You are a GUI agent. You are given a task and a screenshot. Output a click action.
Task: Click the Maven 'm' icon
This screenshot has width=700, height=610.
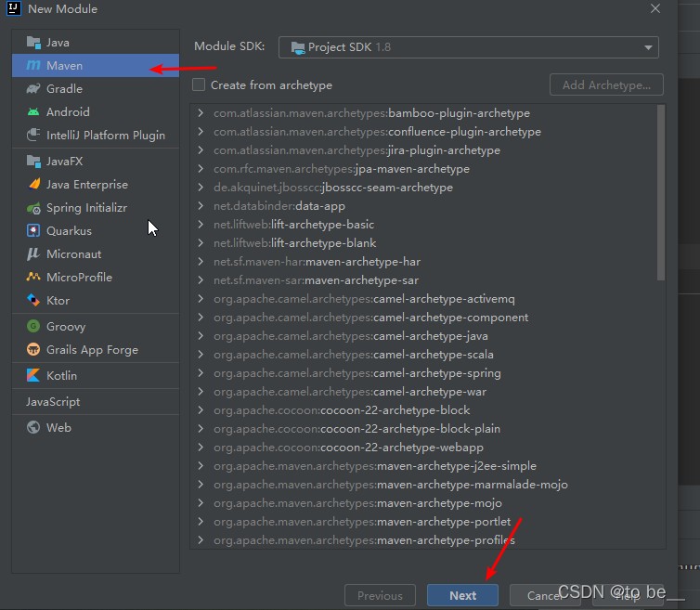[x=33, y=66]
